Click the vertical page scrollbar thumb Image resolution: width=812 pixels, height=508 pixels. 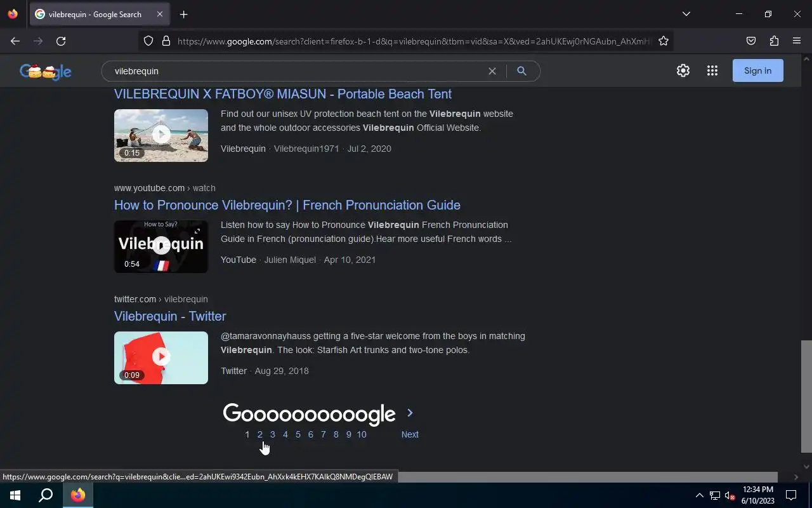pos(806,396)
